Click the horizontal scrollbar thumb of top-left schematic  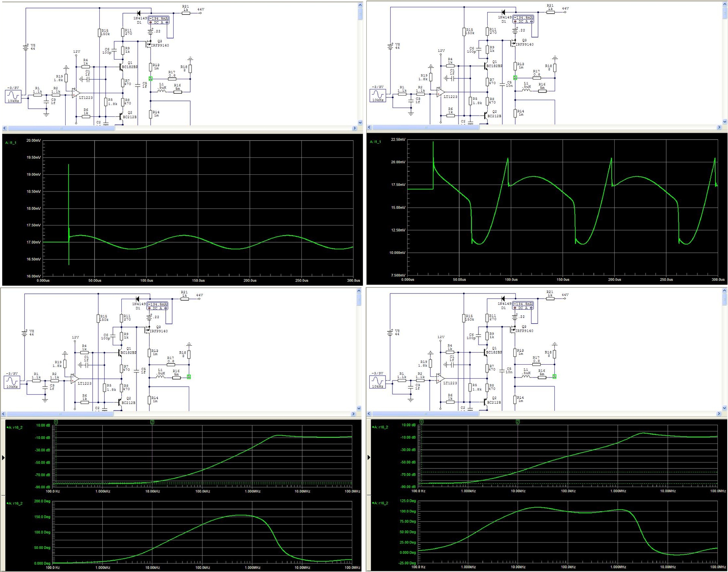[61, 128]
